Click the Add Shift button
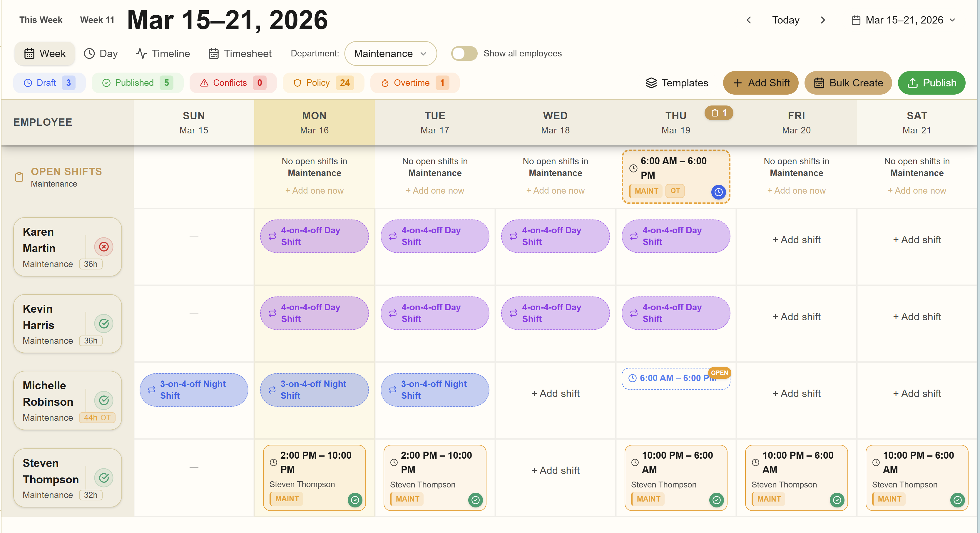This screenshot has width=980, height=533. pyautogui.click(x=760, y=83)
